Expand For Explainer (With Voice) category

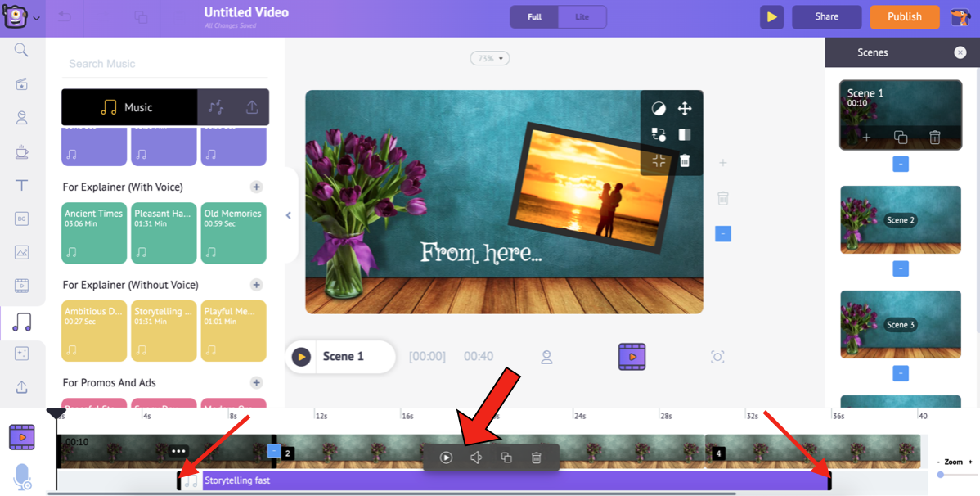pyautogui.click(x=256, y=187)
